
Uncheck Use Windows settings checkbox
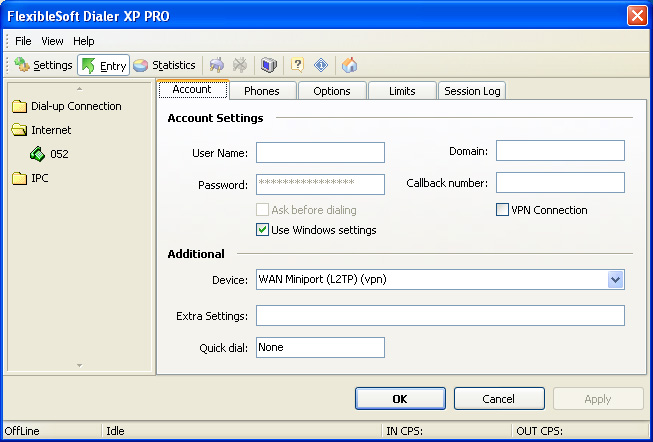coord(262,230)
